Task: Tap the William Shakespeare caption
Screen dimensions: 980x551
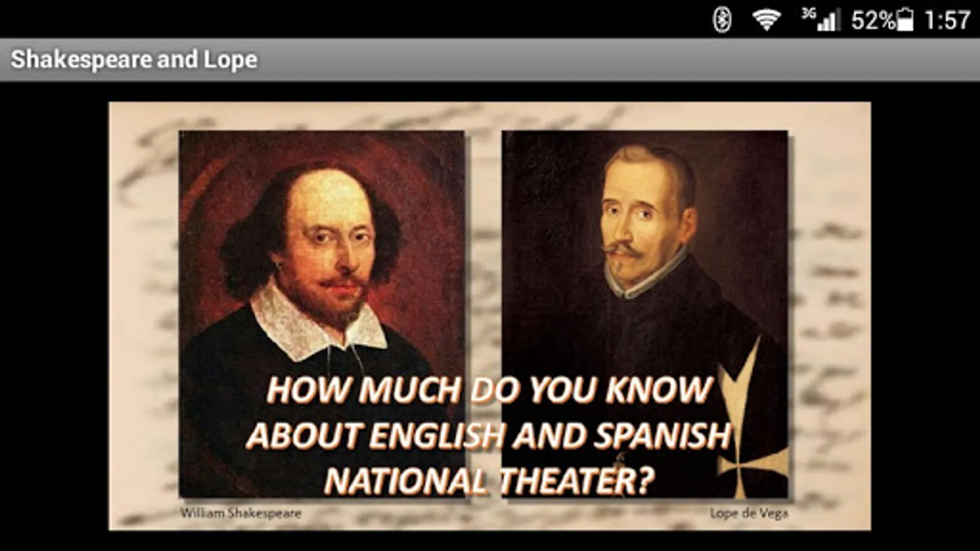Action: (241, 513)
